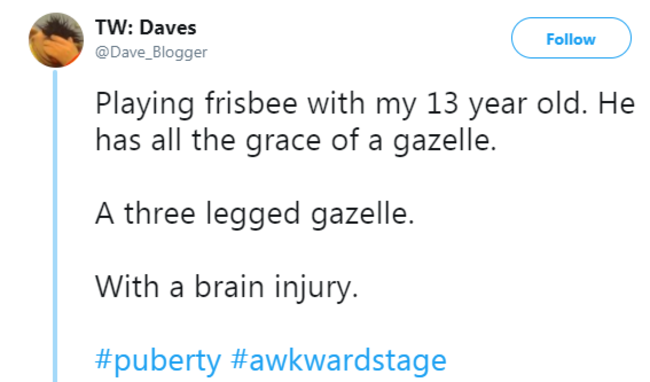Click the word "grace" in the tweet
This screenshot has width=650, height=382.
[x=283, y=142]
